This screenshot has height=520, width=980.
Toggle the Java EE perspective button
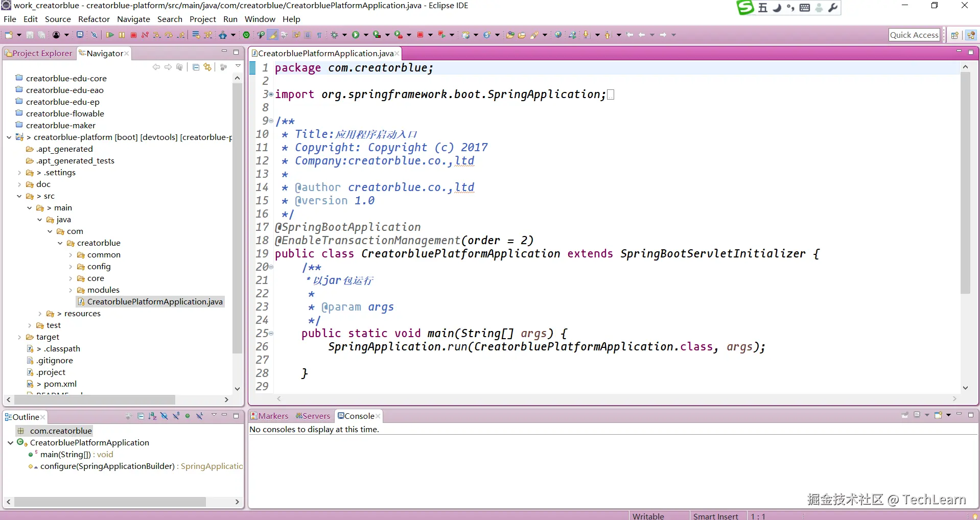click(x=971, y=35)
